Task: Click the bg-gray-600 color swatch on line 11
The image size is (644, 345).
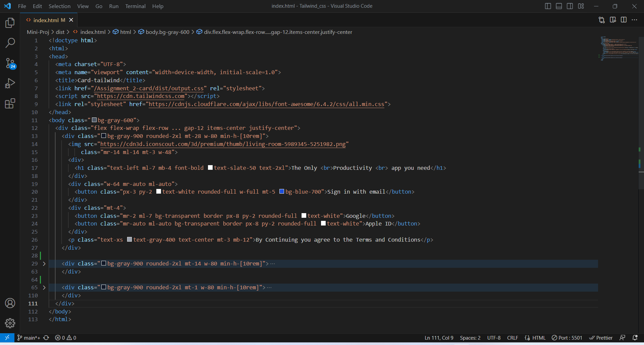Action: click(x=94, y=119)
